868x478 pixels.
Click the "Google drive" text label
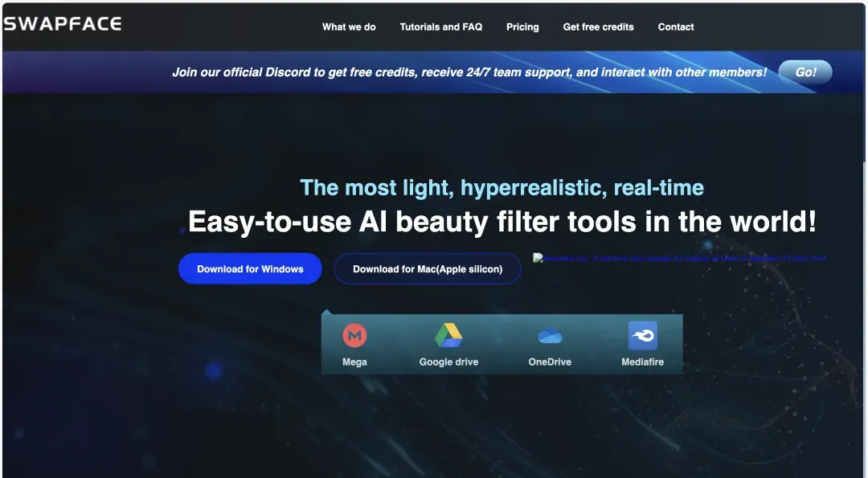click(448, 362)
